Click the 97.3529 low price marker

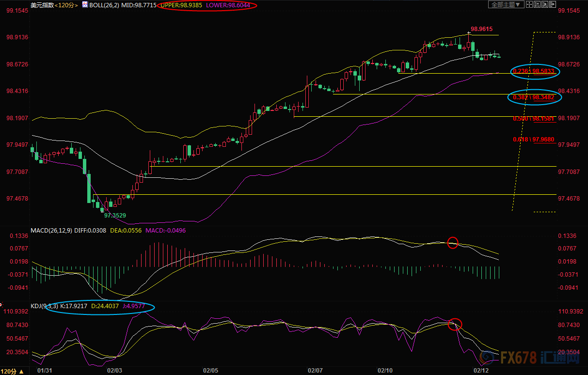(114, 215)
